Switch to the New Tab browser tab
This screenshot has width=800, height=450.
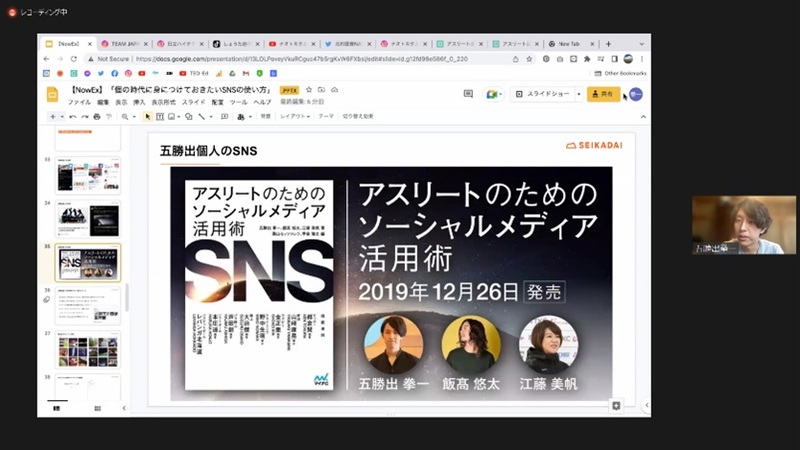pyautogui.click(x=570, y=44)
